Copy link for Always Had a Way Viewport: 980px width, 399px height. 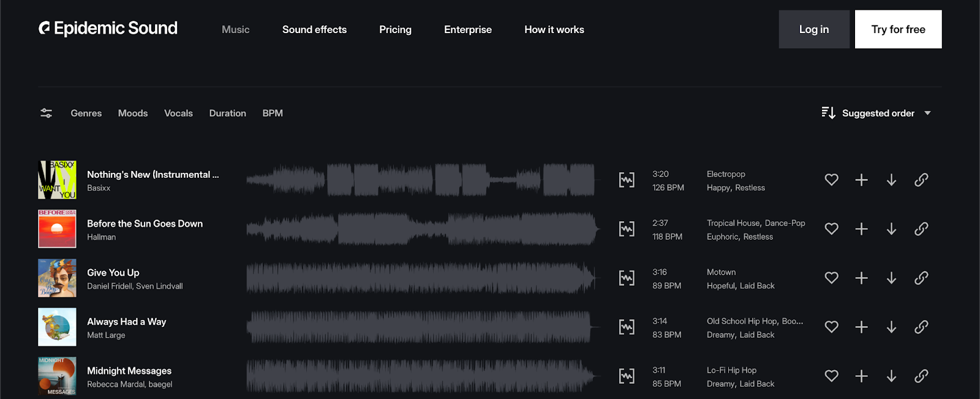point(921,327)
